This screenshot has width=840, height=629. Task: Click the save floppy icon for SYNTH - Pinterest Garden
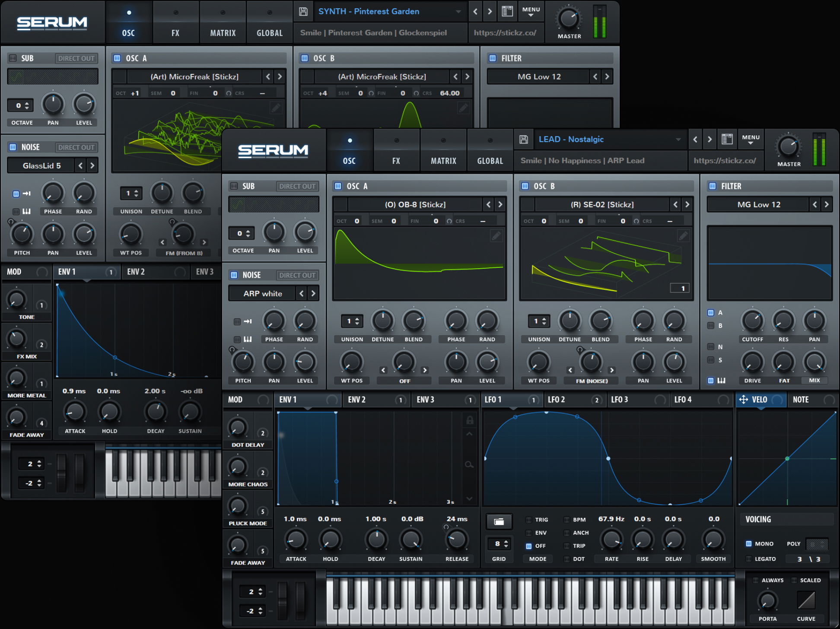(x=303, y=12)
